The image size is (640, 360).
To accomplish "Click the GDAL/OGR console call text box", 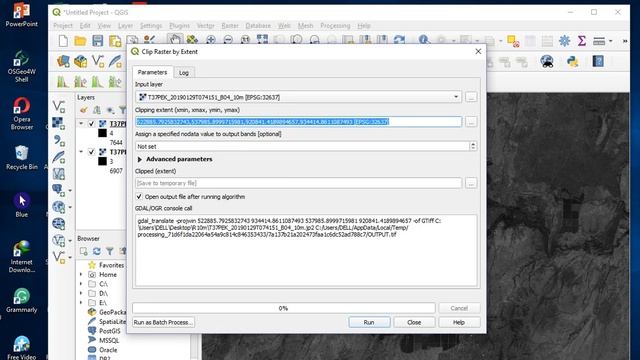I will [306, 250].
